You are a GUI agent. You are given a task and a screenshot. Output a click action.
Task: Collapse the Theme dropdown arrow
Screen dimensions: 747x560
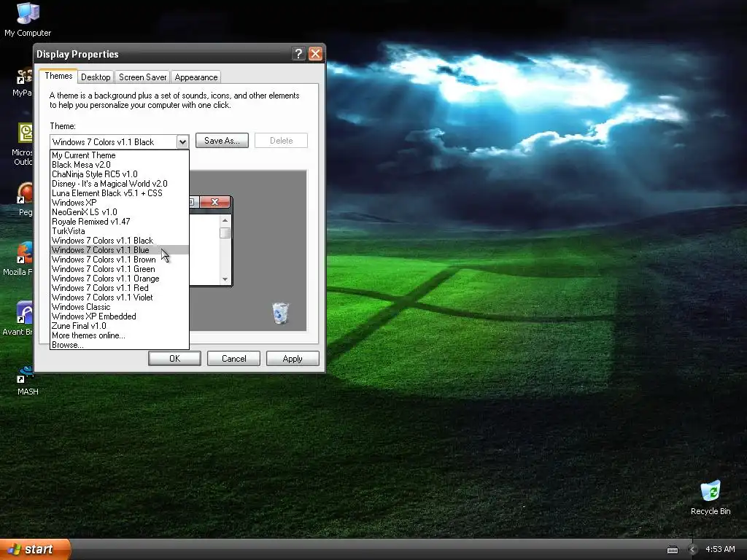pyautogui.click(x=182, y=142)
